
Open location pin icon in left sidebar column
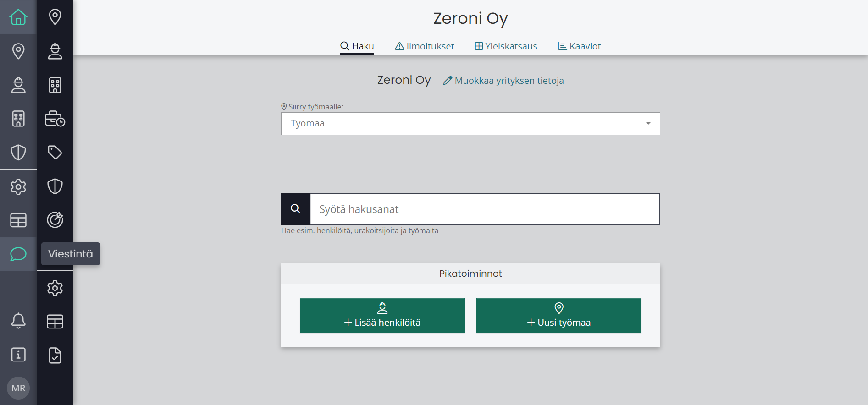pos(18,51)
